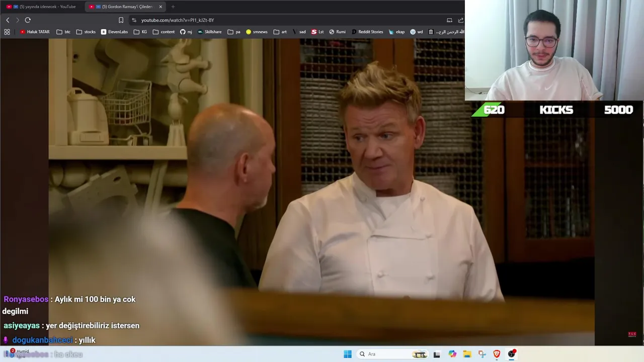Open the wd WordPress bookmark
The height and width of the screenshot is (362, 644).
coord(417,32)
